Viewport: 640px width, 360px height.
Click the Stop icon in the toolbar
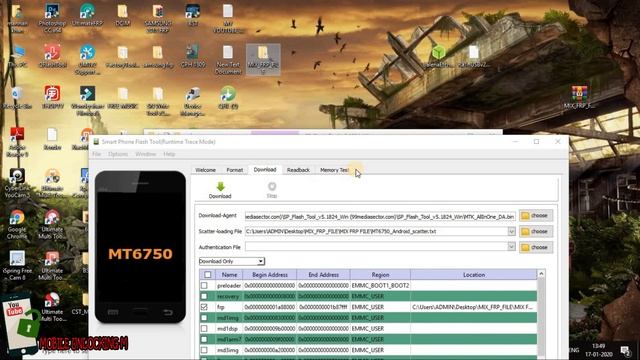click(272, 187)
